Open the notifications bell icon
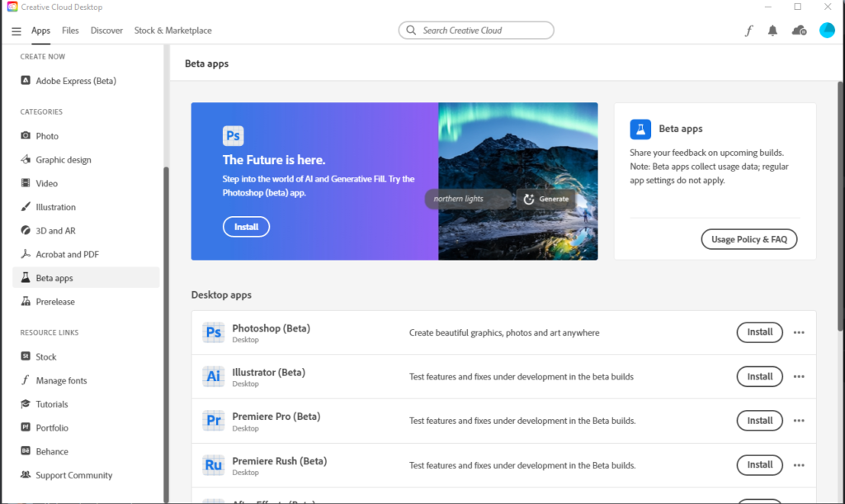845x504 pixels. click(x=773, y=31)
